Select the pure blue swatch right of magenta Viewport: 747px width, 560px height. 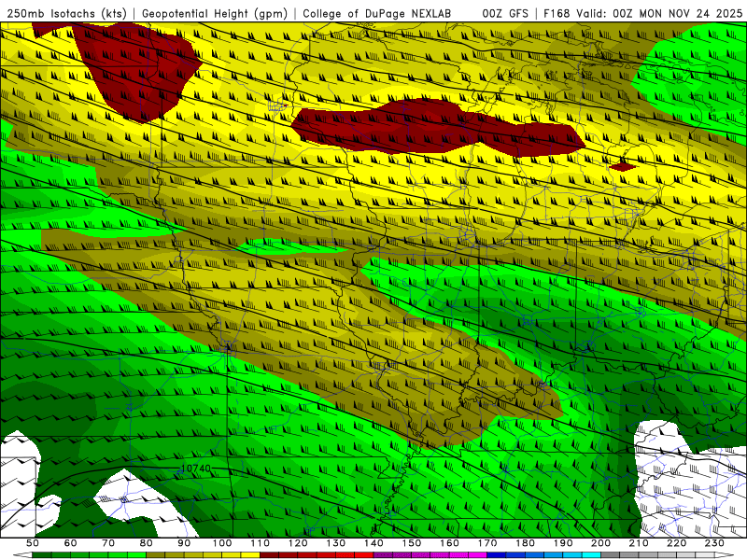tap(497, 554)
